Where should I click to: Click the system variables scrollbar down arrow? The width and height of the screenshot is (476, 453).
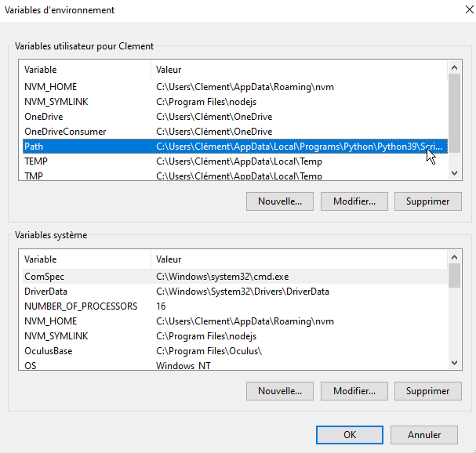pos(455,363)
